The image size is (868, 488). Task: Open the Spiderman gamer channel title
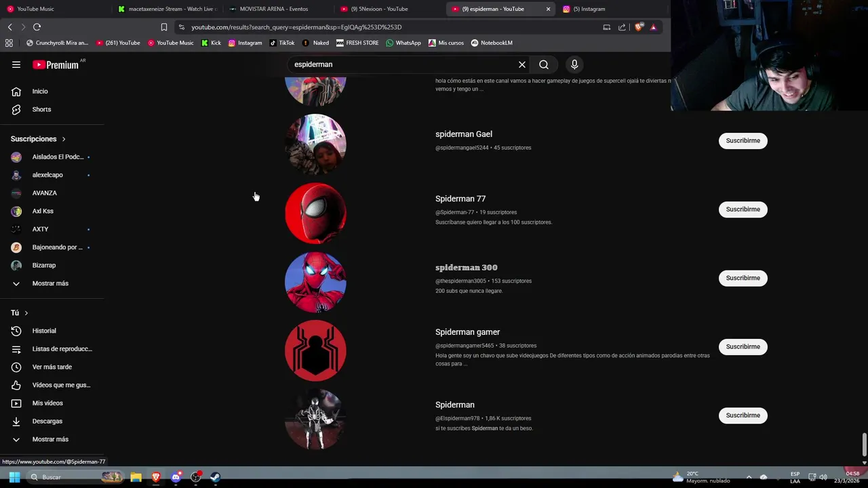tap(467, 332)
